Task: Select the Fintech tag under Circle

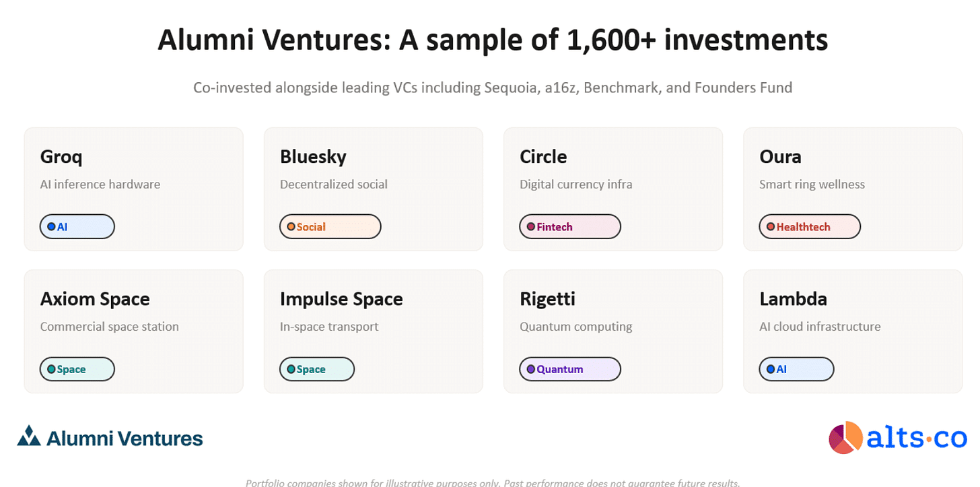Action: tap(569, 227)
